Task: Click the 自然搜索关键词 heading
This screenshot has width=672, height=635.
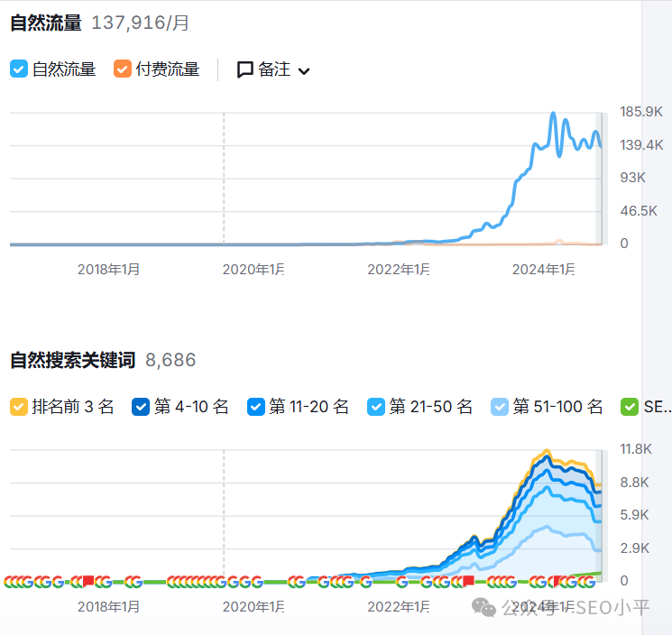Action: [73, 361]
